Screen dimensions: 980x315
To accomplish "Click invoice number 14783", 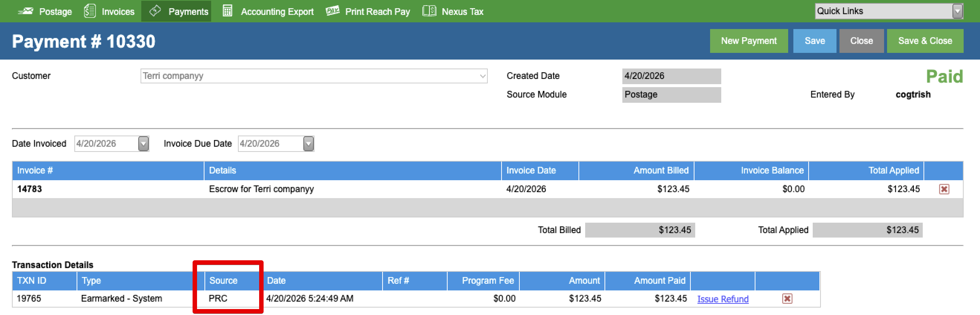I will click(x=30, y=189).
